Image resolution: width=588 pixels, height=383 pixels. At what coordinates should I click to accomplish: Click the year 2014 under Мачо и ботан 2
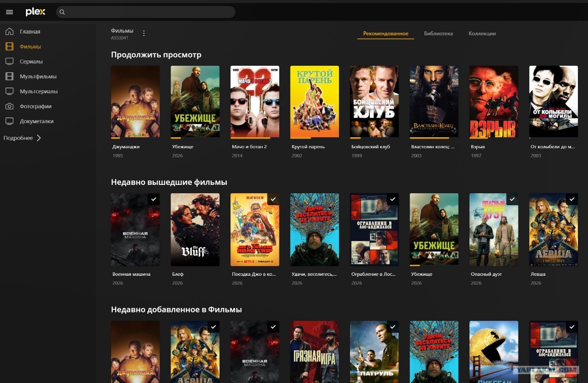tap(237, 156)
